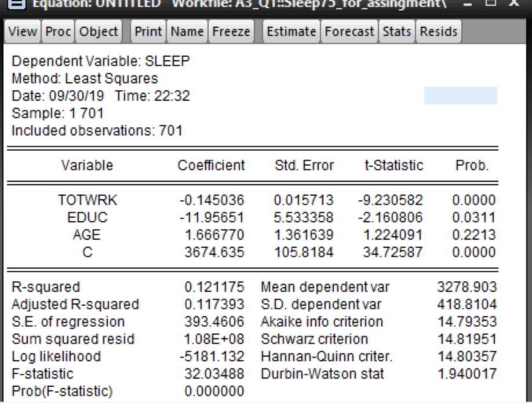Screen dimensions: 532x403
Task: Click Schwarz criterion value 14.81951
Action: (x=467, y=339)
